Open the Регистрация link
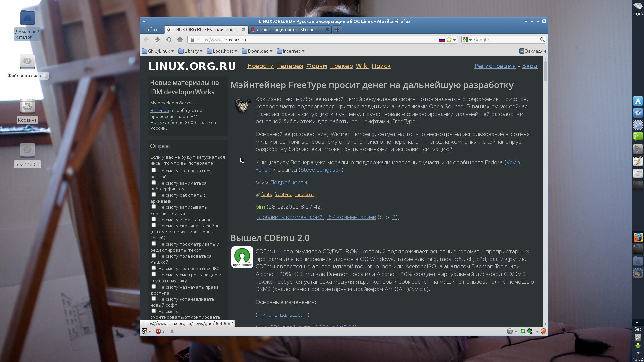This screenshot has width=644, height=362. pos(495,66)
